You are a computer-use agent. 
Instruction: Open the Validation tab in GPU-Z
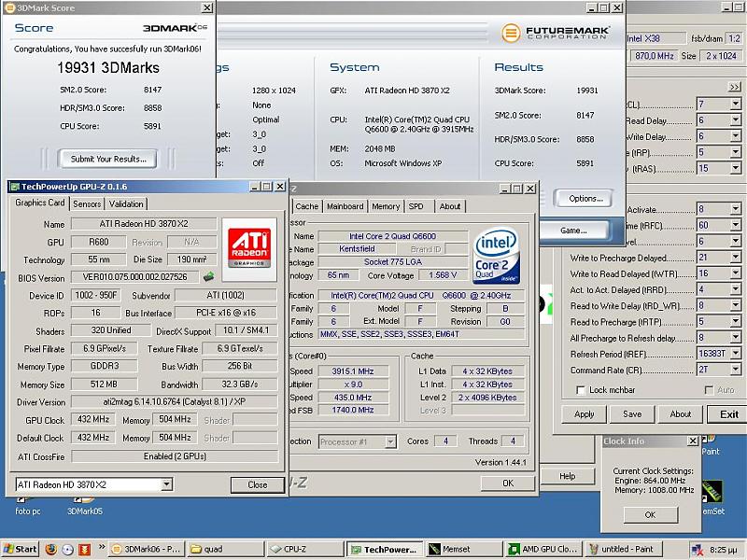(x=126, y=204)
